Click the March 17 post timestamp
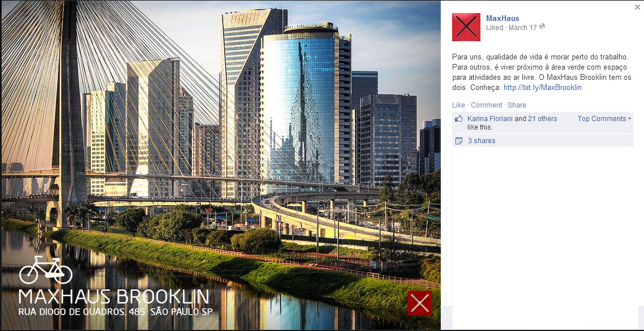The image size is (644, 331). [522, 28]
